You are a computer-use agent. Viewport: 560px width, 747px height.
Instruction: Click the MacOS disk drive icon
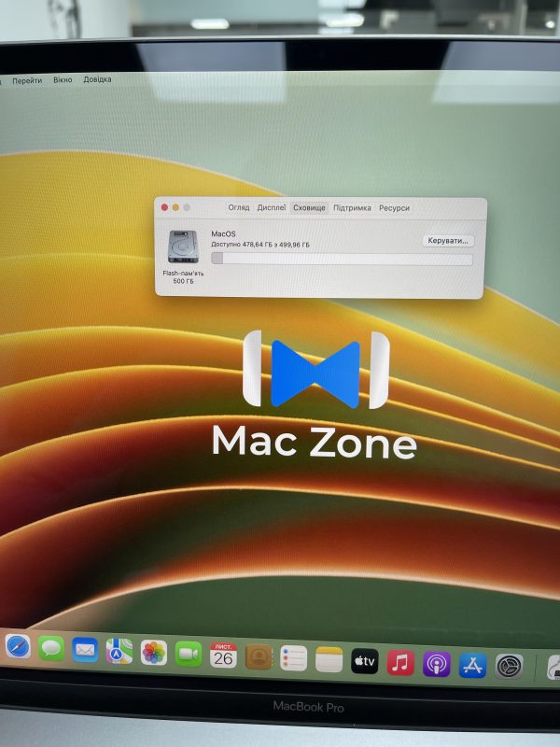pyautogui.click(x=183, y=247)
